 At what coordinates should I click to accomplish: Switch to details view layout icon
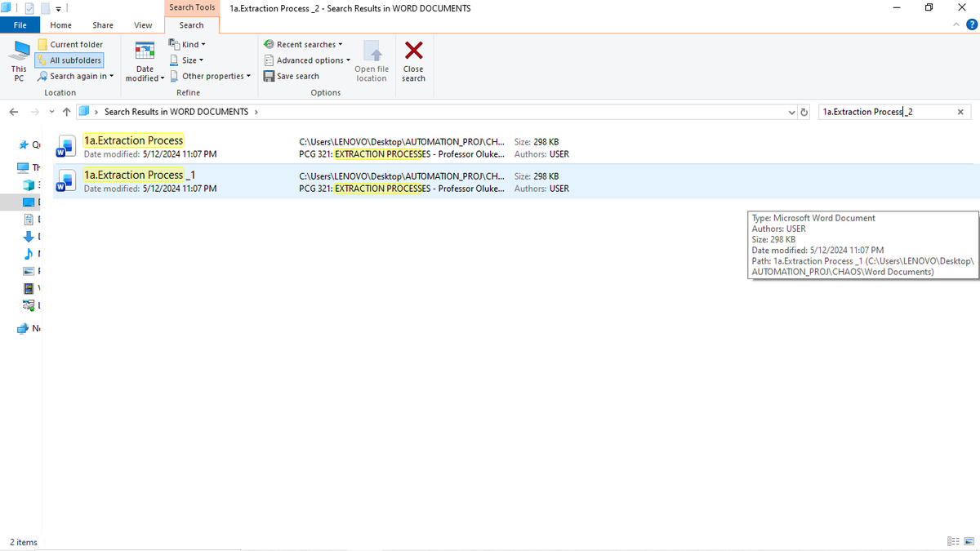(x=952, y=542)
